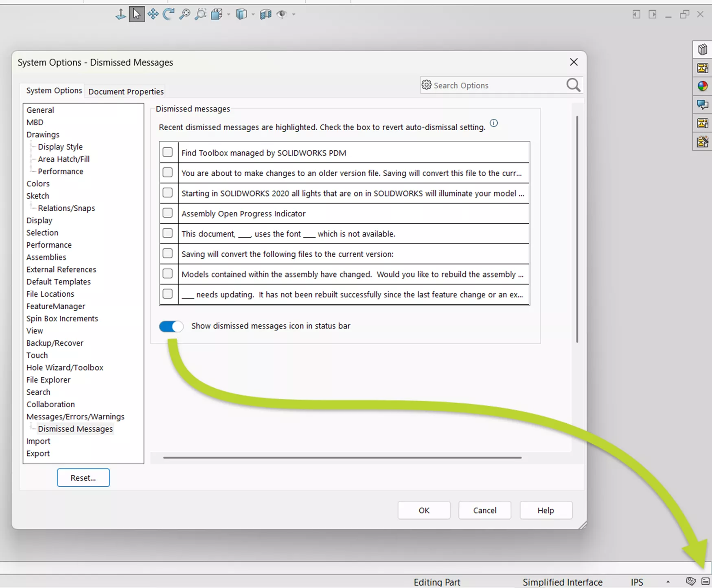
Task: Select the Pan tool
Action: click(x=153, y=14)
